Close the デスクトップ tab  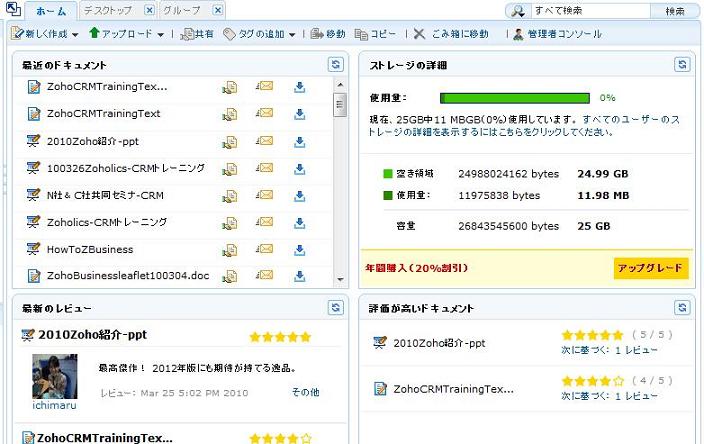click(150, 10)
